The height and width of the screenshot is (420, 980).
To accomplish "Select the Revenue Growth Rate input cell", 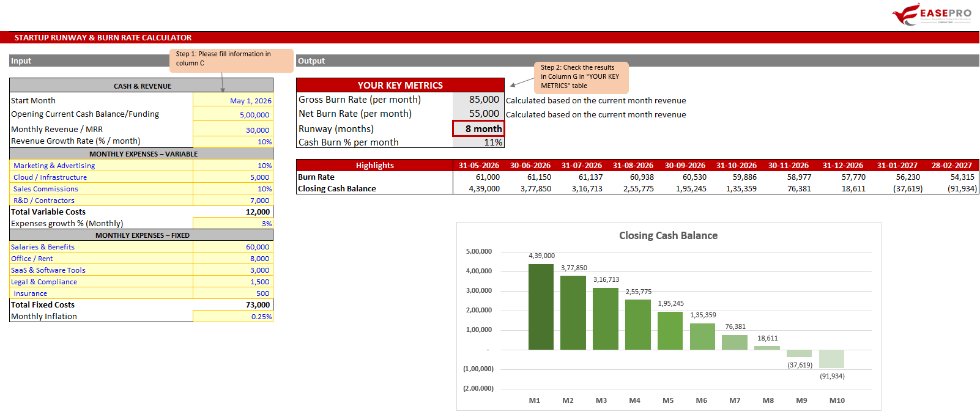I will tap(233, 141).
